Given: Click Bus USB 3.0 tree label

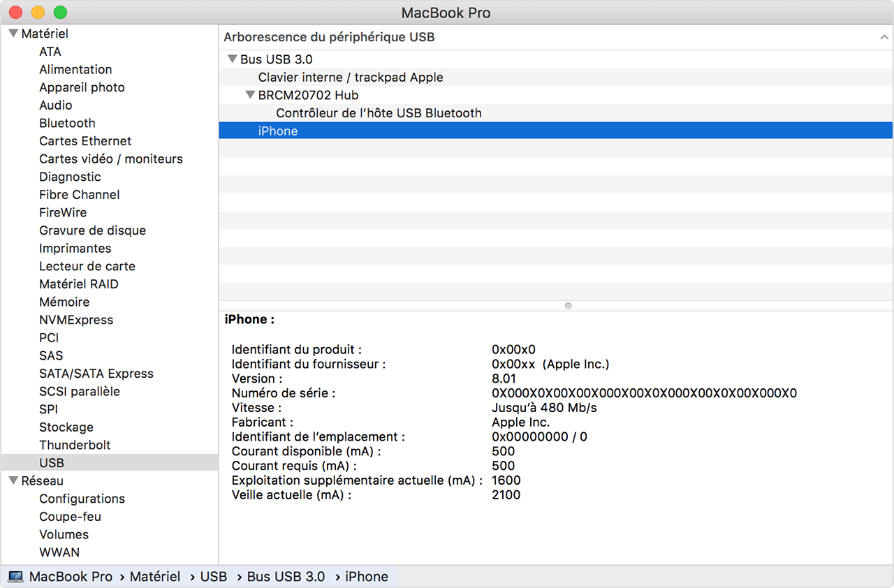Looking at the screenshot, I should click(x=277, y=59).
